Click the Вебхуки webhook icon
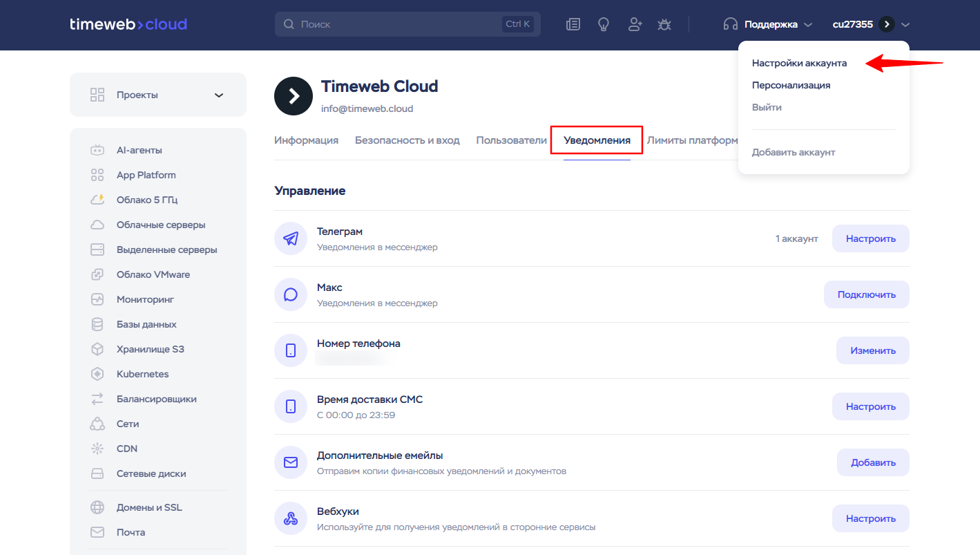 tap(291, 518)
